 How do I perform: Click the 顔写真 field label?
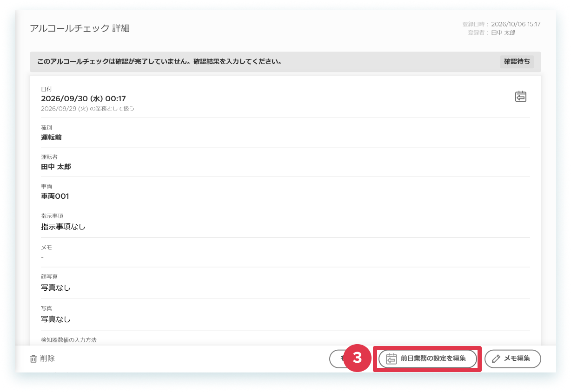click(49, 277)
